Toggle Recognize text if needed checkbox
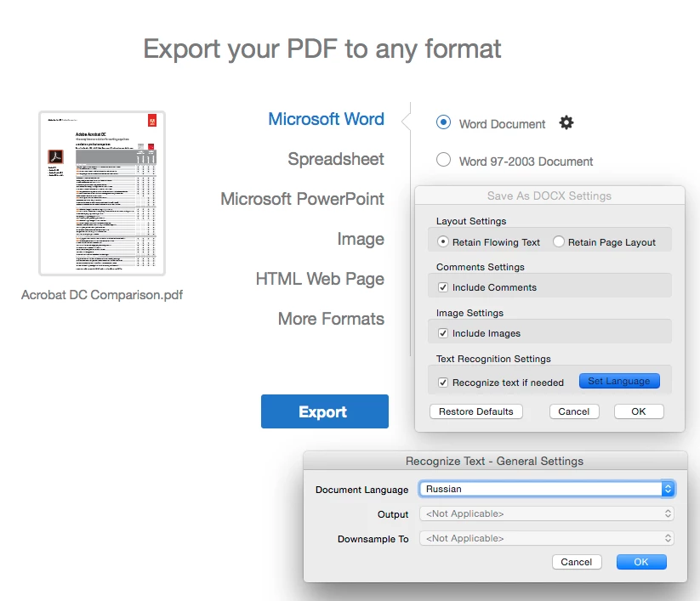 (443, 383)
